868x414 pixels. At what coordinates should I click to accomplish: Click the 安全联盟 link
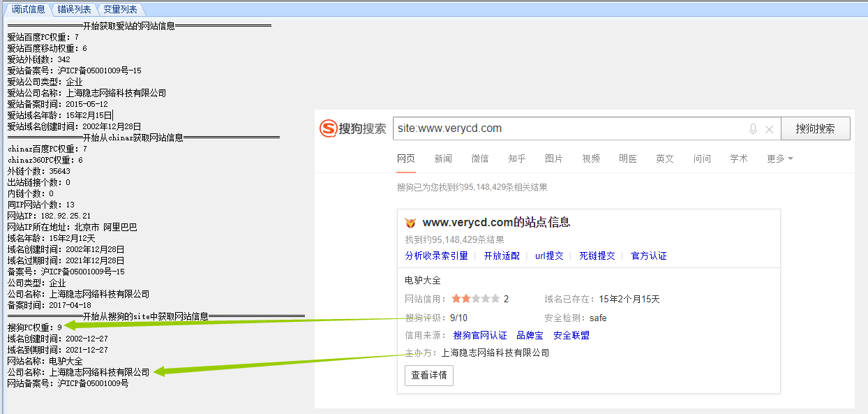point(571,335)
